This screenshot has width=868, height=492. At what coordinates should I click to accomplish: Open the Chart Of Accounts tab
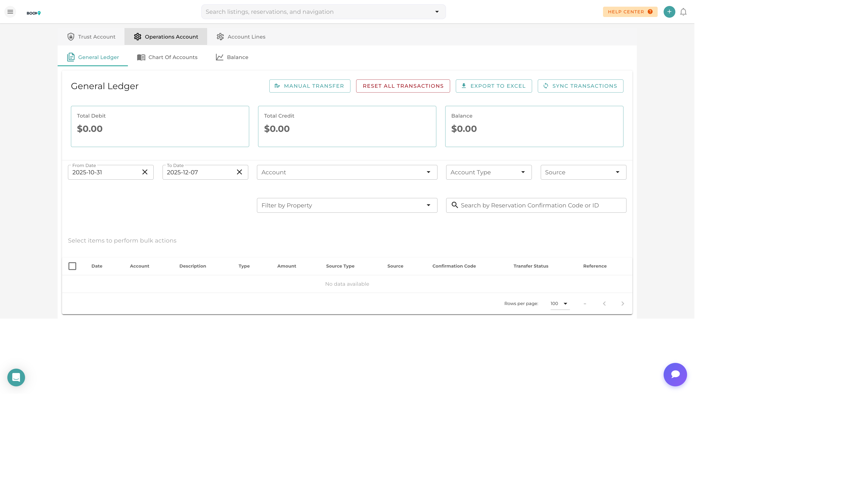[x=167, y=57]
